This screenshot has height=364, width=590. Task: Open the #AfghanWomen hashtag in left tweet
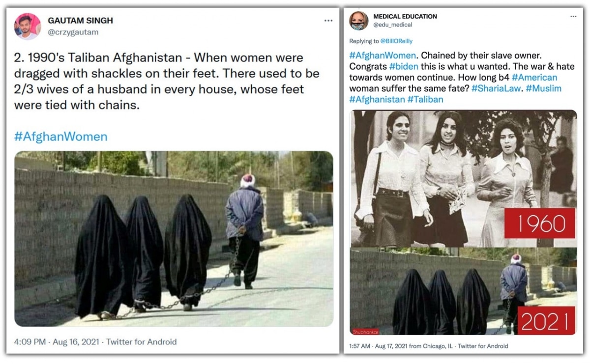click(60, 136)
